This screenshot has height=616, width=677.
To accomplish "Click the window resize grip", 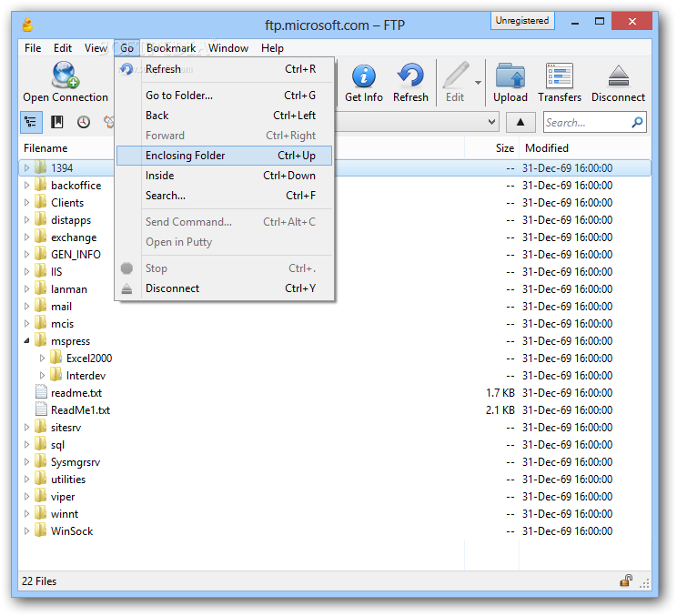I will (x=644, y=583).
